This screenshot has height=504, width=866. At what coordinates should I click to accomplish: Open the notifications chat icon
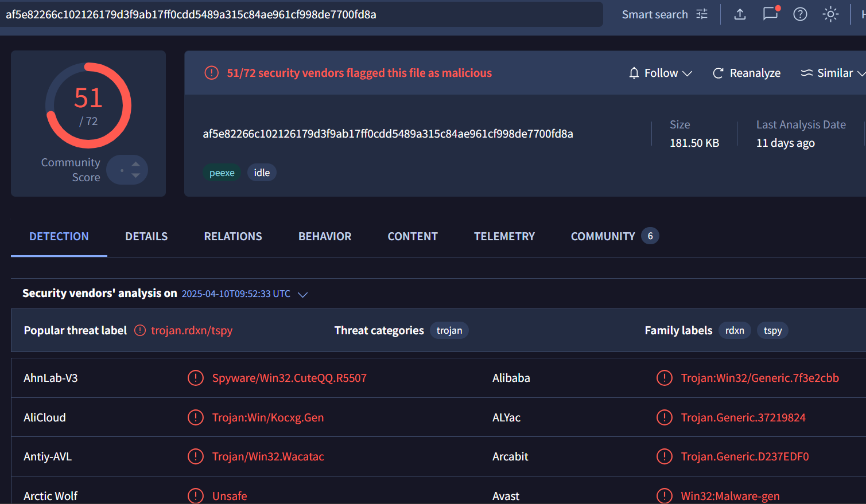click(x=771, y=14)
